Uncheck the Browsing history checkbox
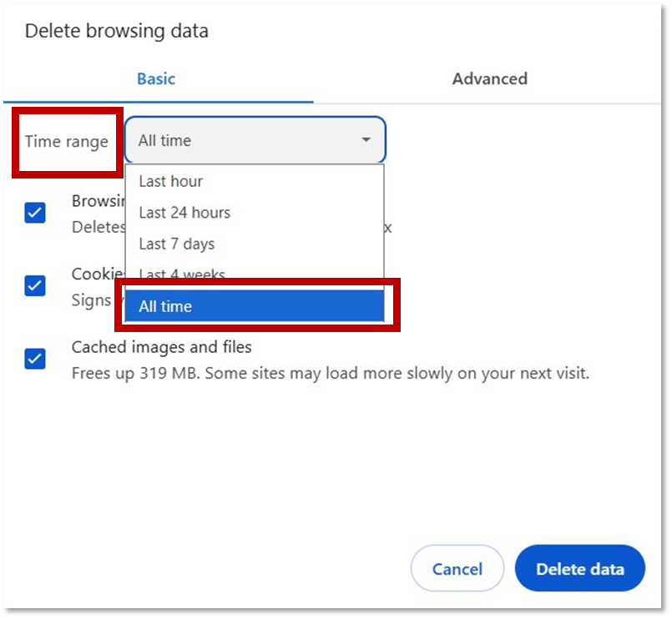The height and width of the screenshot is (619, 672). [x=35, y=213]
